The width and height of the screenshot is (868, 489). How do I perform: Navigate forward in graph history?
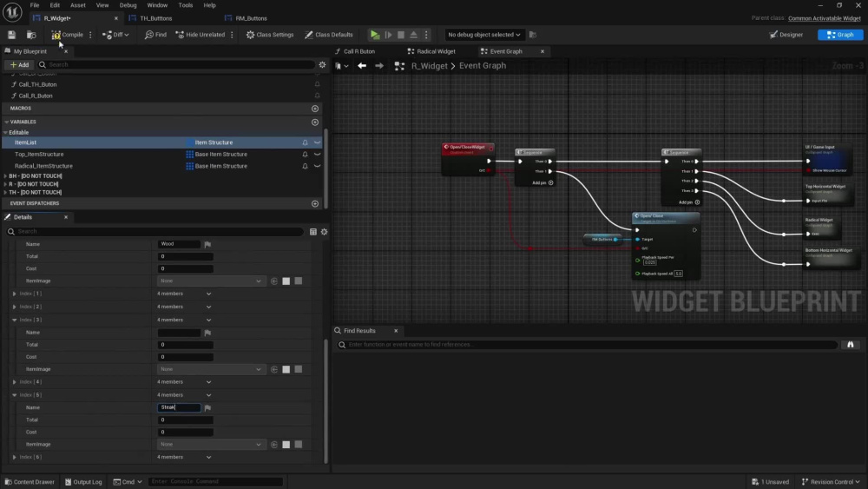pos(379,65)
